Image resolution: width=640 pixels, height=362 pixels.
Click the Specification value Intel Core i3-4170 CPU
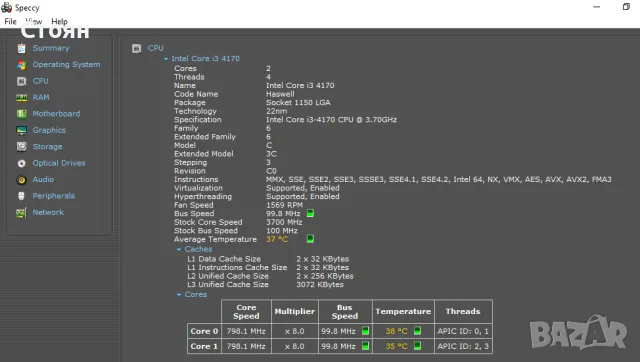tap(331, 120)
